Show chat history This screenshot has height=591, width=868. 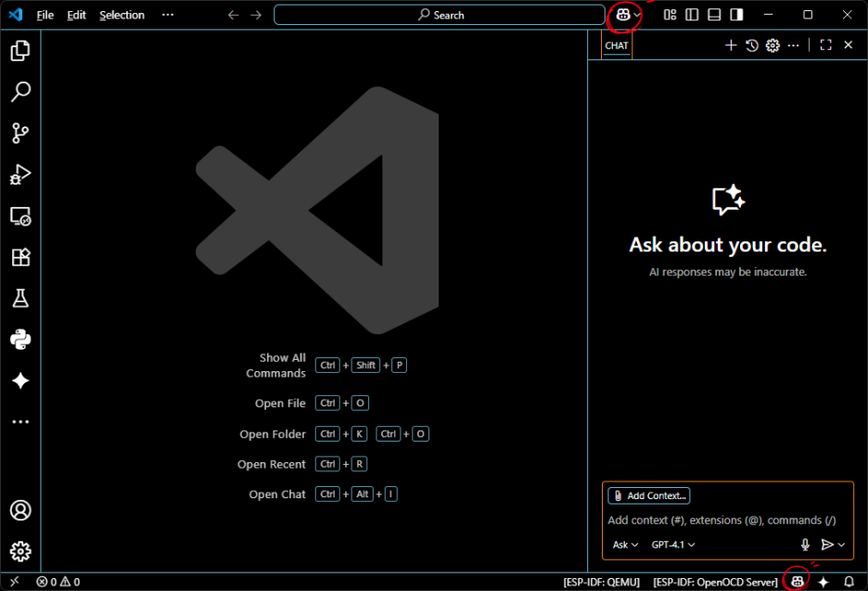pyautogui.click(x=751, y=45)
